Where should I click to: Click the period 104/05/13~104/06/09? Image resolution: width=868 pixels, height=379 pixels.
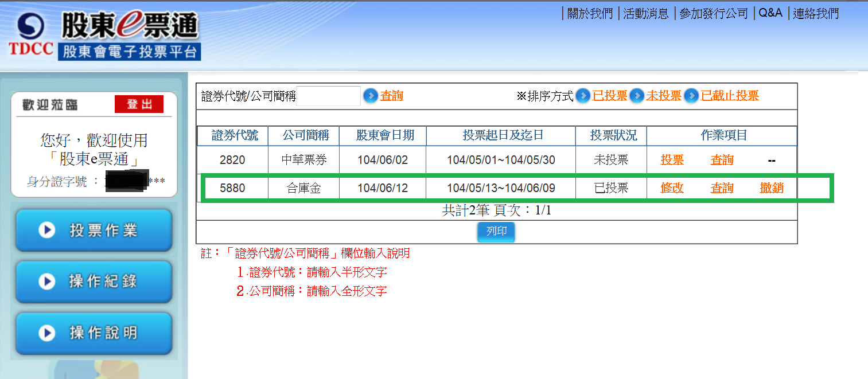click(501, 187)
